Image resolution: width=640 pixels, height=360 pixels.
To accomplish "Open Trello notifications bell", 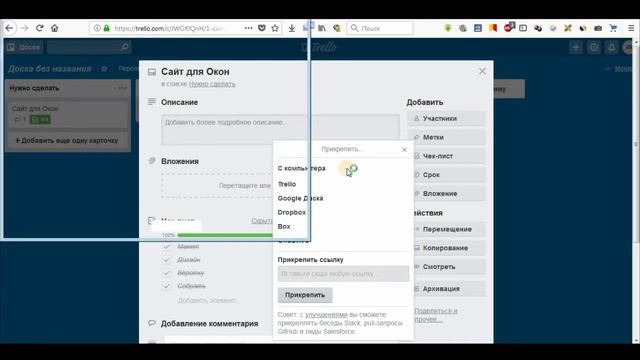I will (x=611, y=47).
